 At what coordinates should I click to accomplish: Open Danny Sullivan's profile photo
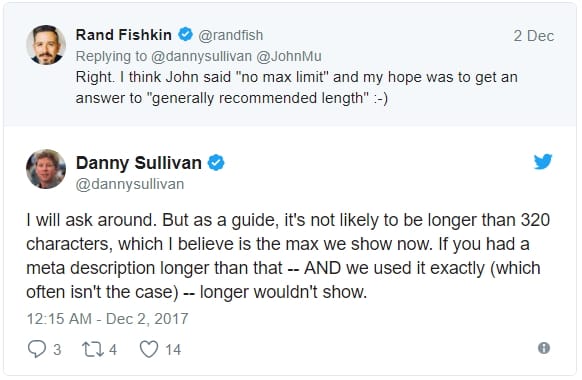pyautogui.click(x=46, y=169)
